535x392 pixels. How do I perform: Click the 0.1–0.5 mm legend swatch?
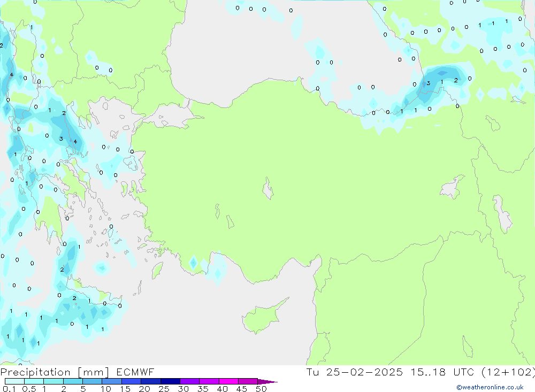(x=14, y=381)
